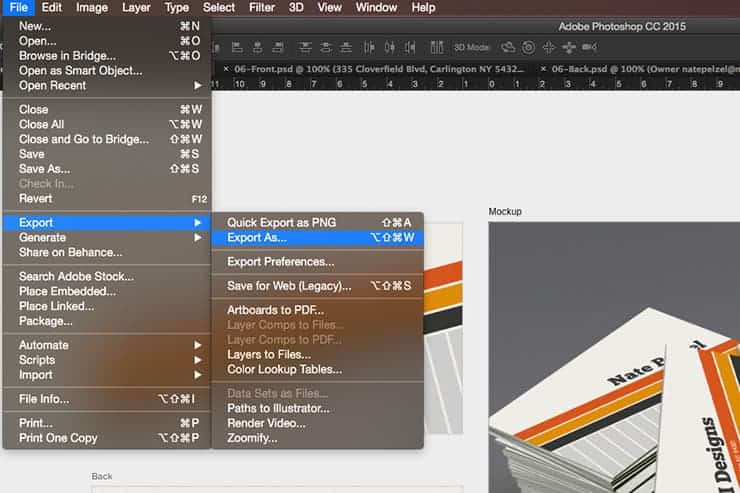Open the Layer menu
The image size is (740, 493).
click(136, 8)
